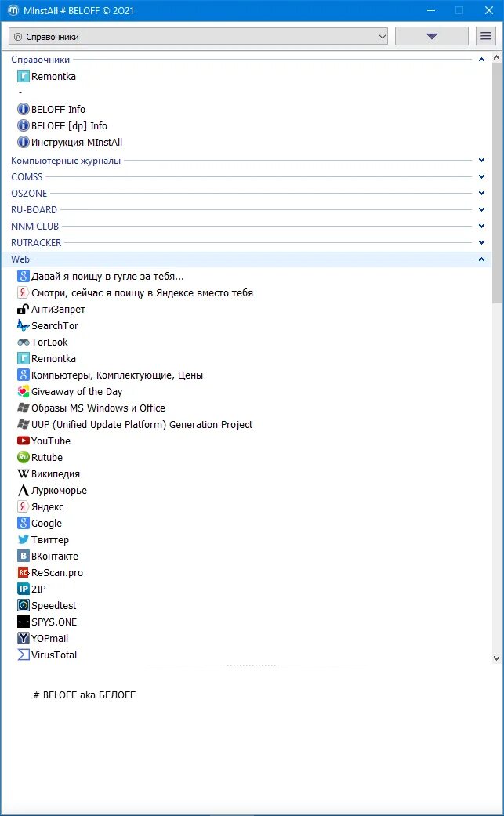Image resolution: width=504 pixels, height=816 pixels.
Task: Open Google entry in Web list
Action: [46, 524]
